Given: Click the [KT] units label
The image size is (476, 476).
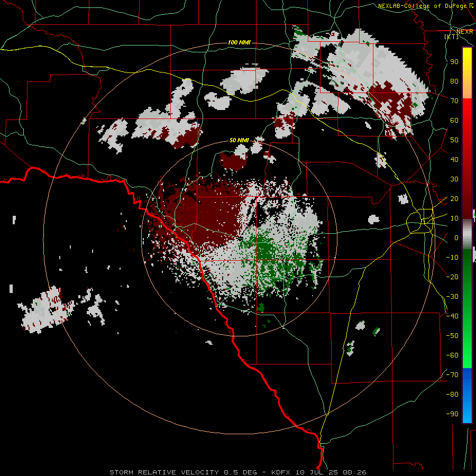Looking at the screenshot, I should click(x=452, y=36).
